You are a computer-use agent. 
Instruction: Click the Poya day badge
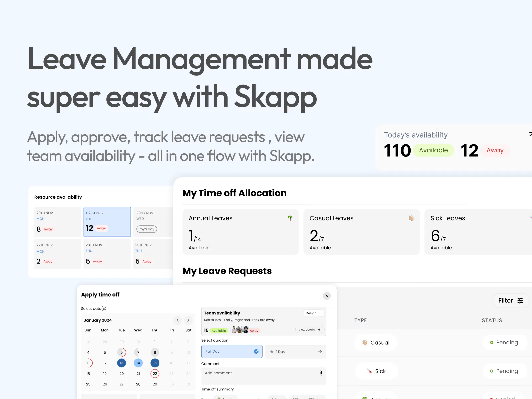(x=147, y=229)
